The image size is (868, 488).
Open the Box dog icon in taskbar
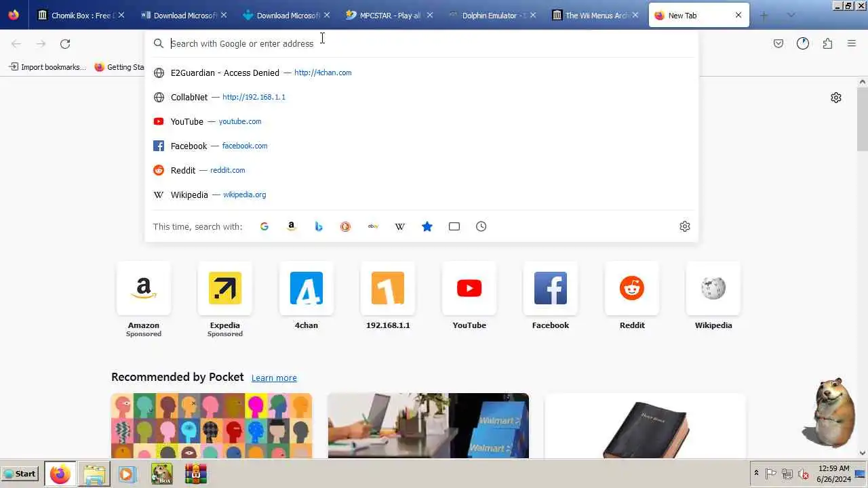click(161, 474)
